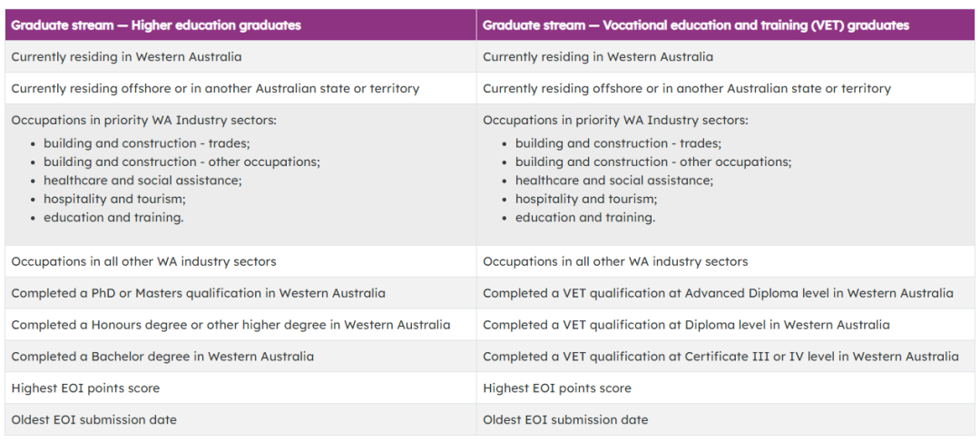Click the Vocational education and training column header
Image resolution: width=980 pixels, height=441 pixels.
(695, 25)
